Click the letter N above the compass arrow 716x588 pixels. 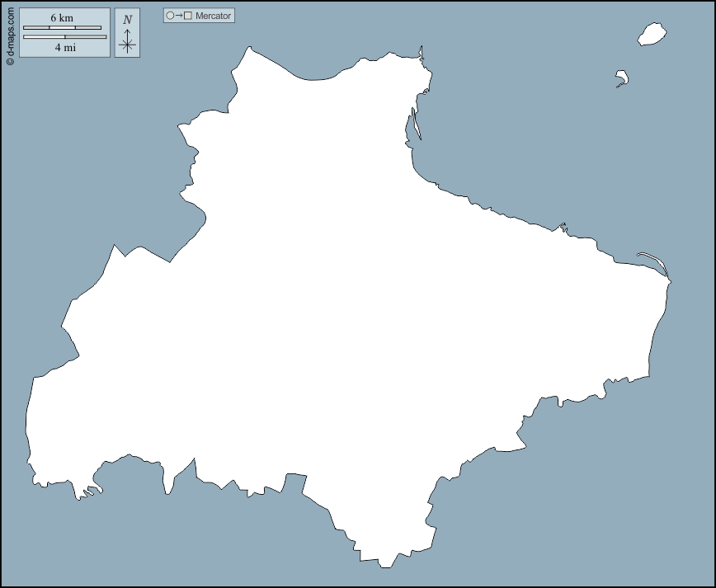(127, 20)
